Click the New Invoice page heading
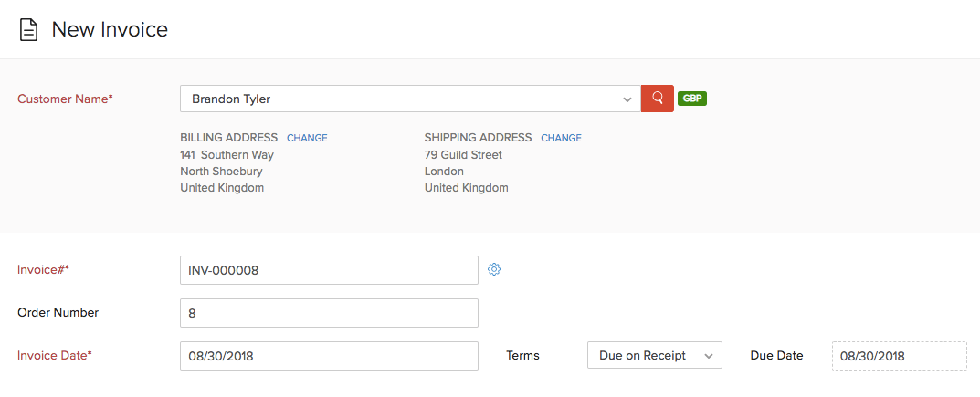This screenshot has width=980, height=397. tap(110, 29)
